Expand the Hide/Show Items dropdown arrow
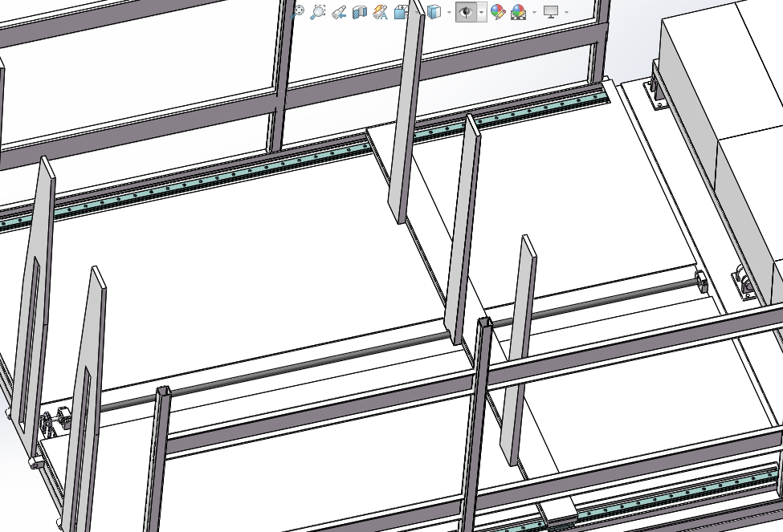This screenshot has width=783, height=532. pyautogui.click(x=482, y=12)
